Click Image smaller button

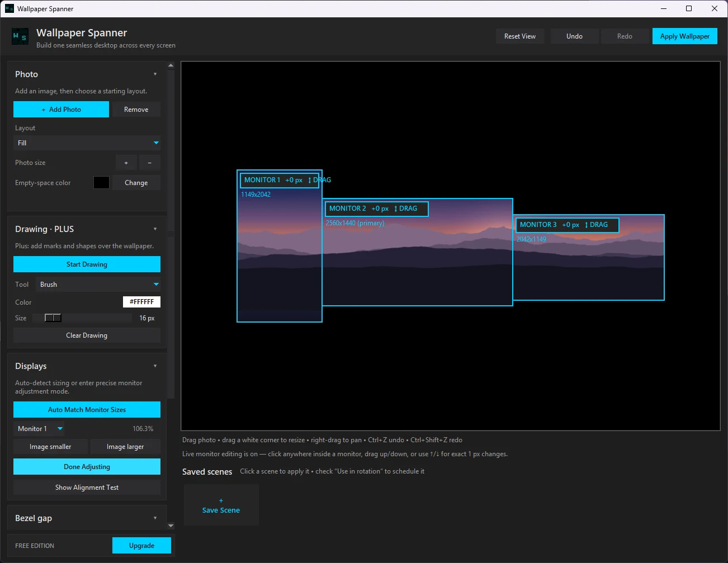(x=50, y=447)
